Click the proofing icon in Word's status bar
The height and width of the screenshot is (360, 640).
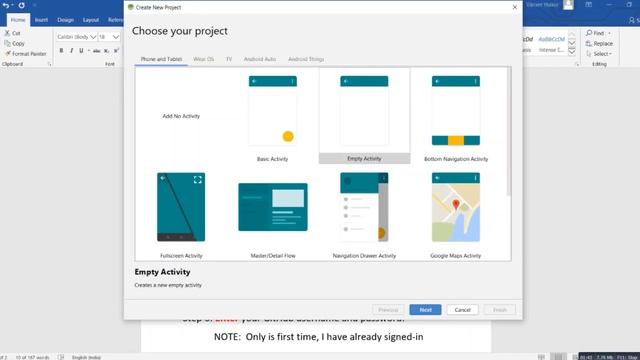[x=61, y=357]
